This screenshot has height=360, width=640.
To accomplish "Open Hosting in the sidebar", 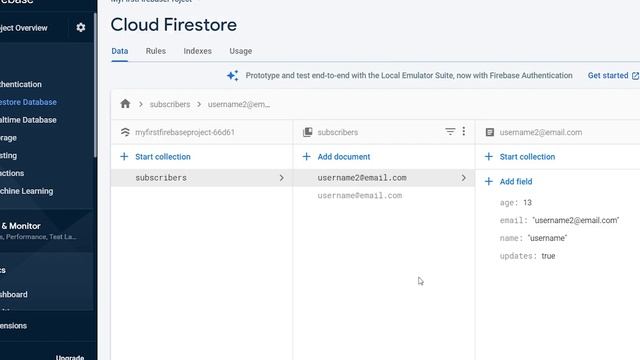I will point(8,156).
